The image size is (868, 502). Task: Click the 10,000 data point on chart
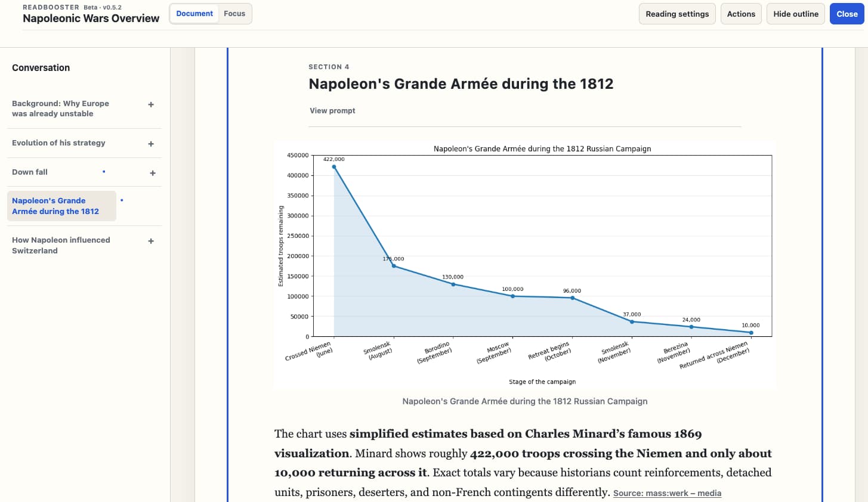coord(751,333)
